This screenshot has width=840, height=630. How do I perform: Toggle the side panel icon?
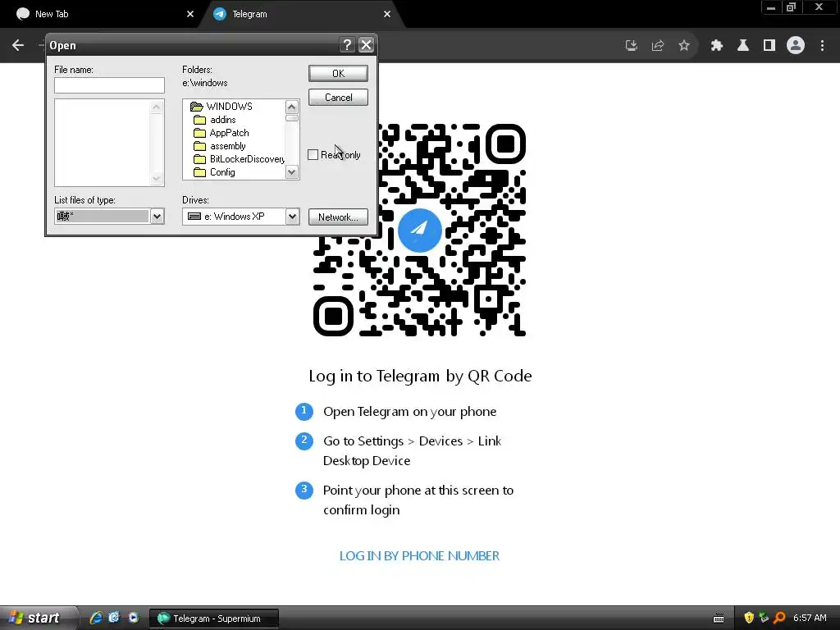pos(769,46)
